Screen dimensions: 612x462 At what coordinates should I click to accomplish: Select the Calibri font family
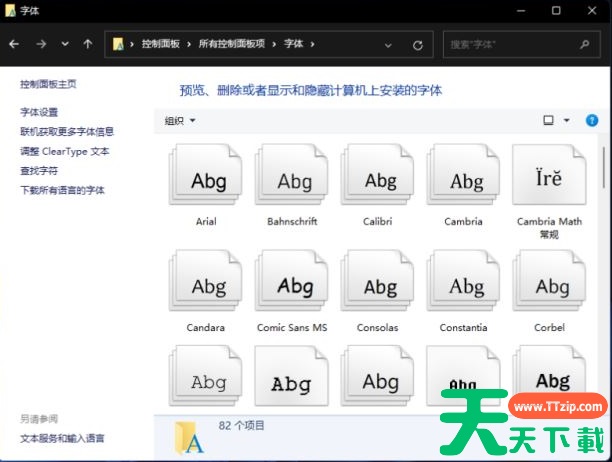point(377,185)
